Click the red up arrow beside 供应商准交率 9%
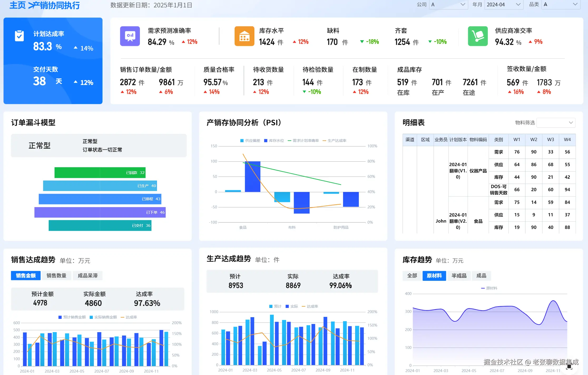The width and height of the screenshot is (588, 375). [x=530, y=42]
